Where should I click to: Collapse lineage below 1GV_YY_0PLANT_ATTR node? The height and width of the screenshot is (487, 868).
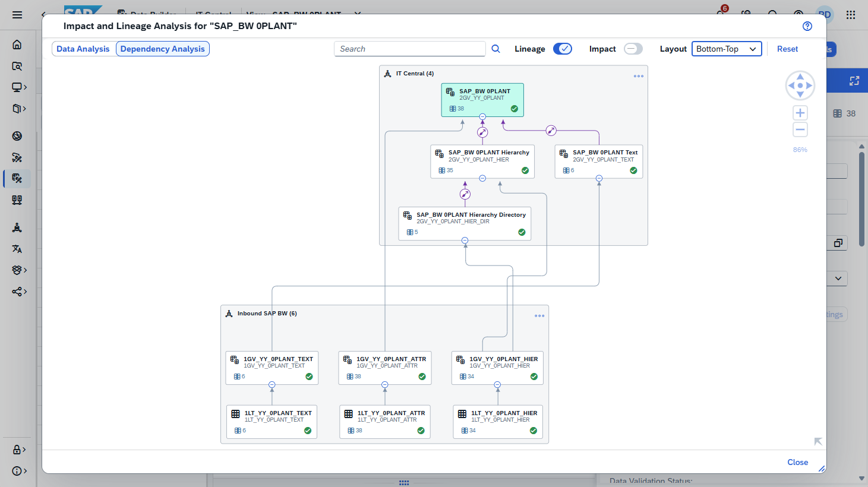tap(385, 385)
